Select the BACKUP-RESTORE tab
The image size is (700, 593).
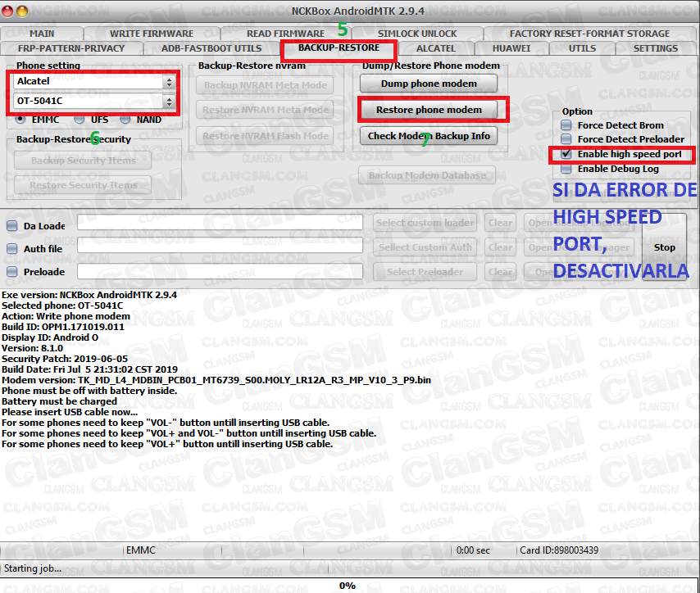[339, 48]
